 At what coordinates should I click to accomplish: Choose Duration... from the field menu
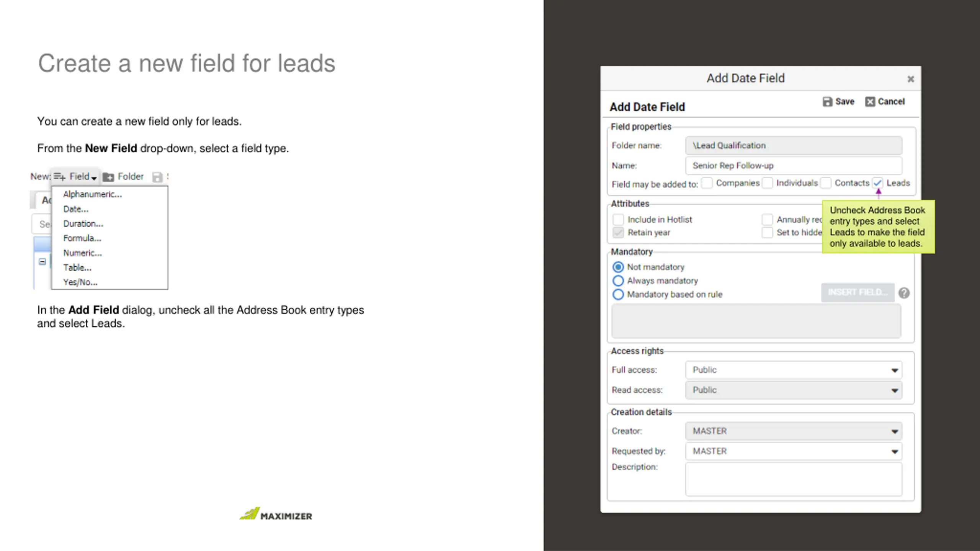[83, 223]
